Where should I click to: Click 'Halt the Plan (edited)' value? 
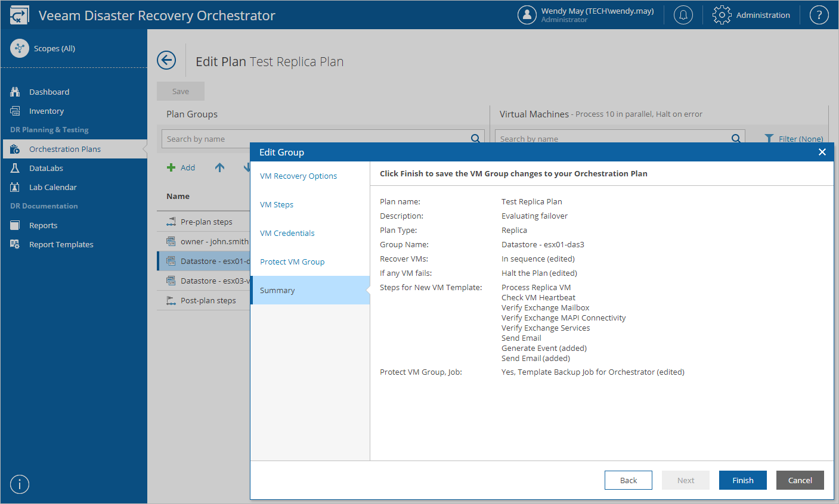tap(539, 273)
